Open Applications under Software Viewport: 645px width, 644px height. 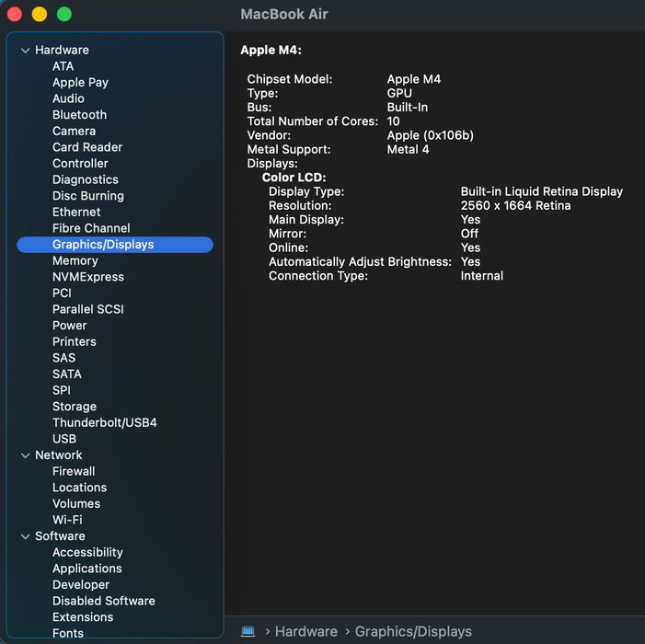point(87,569)
